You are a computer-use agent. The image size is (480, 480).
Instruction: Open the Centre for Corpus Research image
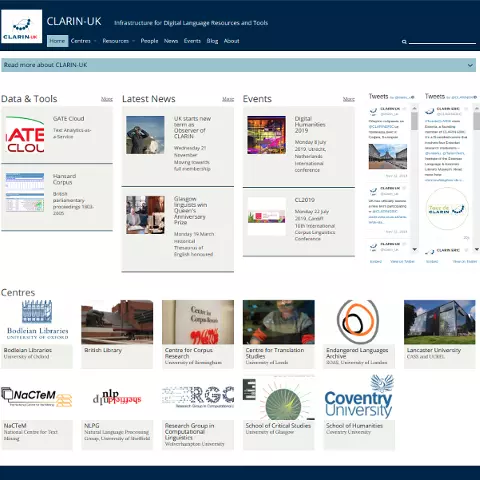pos(198,322)
